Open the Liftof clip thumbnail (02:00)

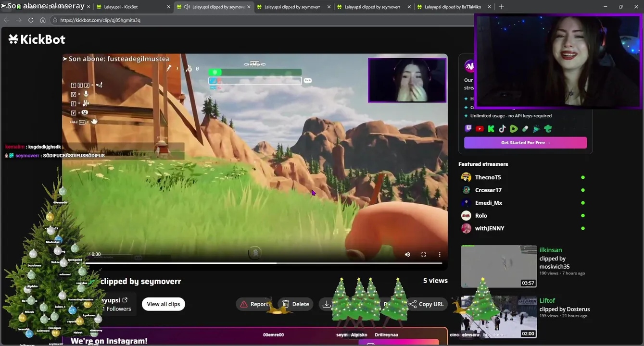tap(499, 317)
